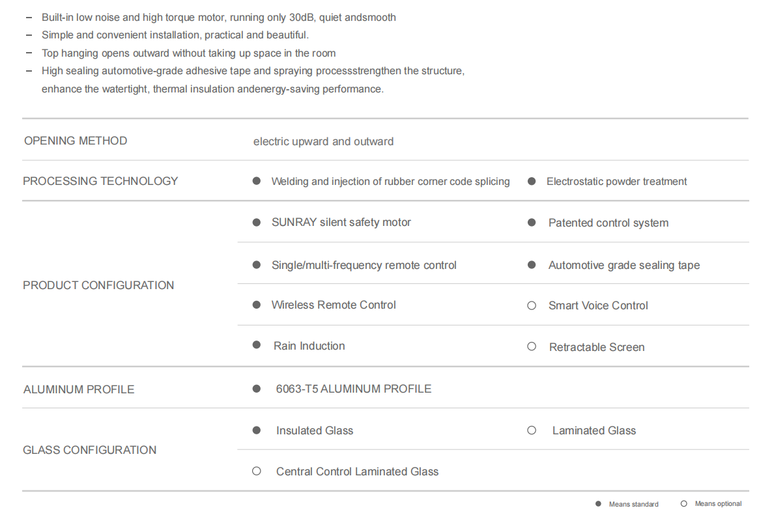774x532 pixels.
Task: Click the PROCESSING TECHNOLOGY heading
Action: click(100, 181)
